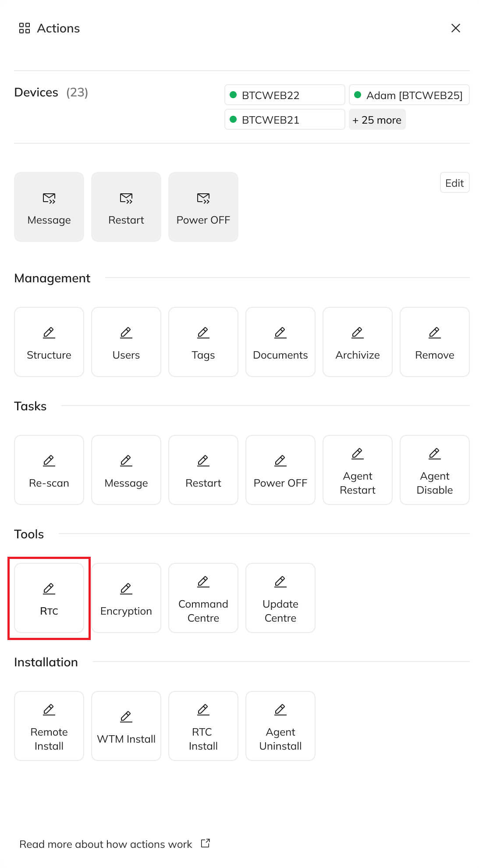Select the Encryption tool

click(x=126, y=598)
